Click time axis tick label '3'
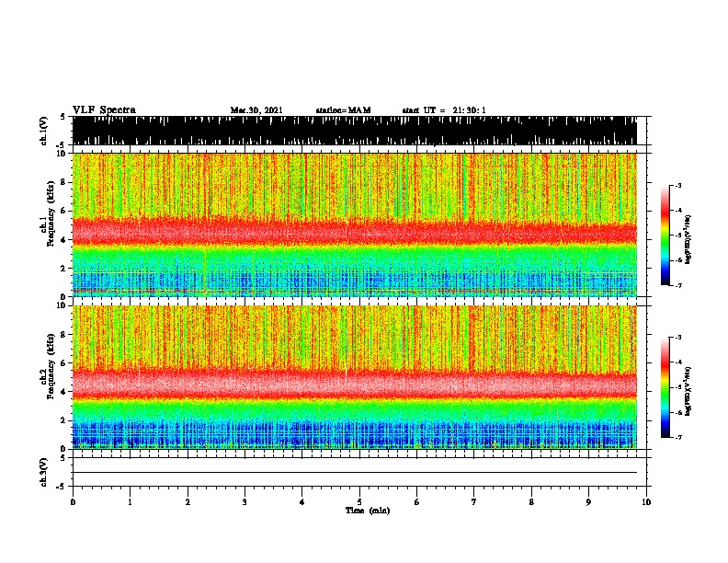 click(x=245, y=502)
